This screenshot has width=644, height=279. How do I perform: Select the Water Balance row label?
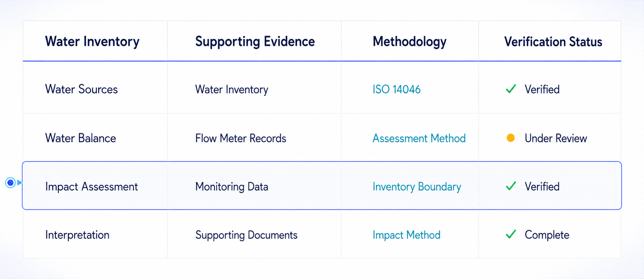click(x=80, y=138)
